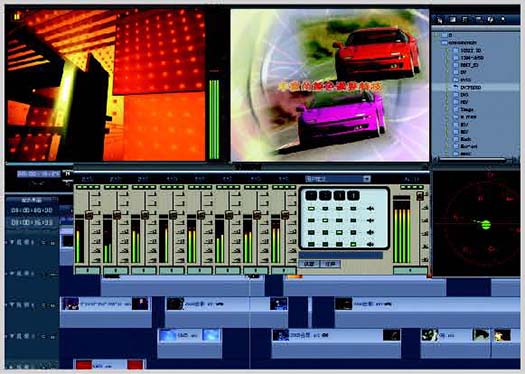Image resolution: width=525 pixels, height=374 pixels.
Task: Click the first black button in routing matrix header
Action: [x=311, y=195]
